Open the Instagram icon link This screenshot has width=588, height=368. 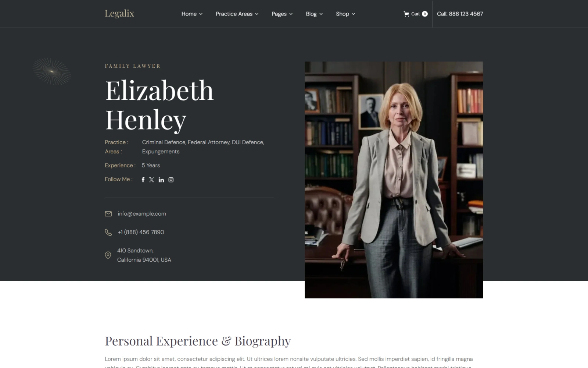[171, 180]
